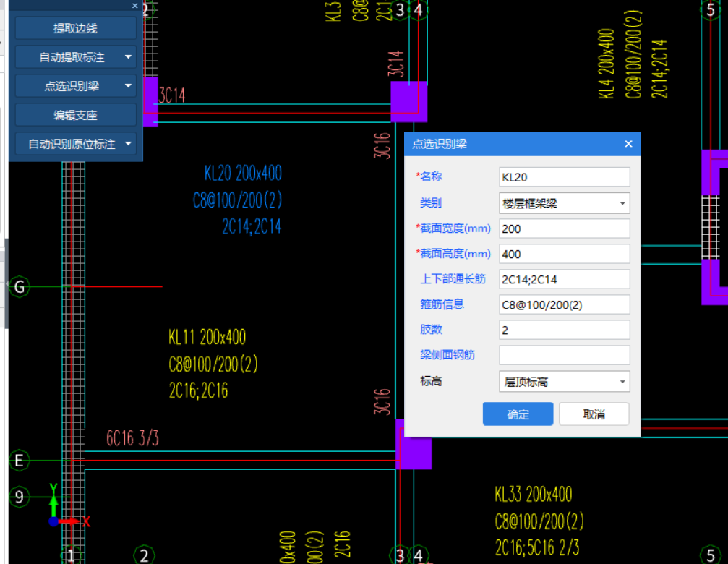Close the left tool panel with its X
The width and height of the screenshot is (728, 564).
[134, 6]
